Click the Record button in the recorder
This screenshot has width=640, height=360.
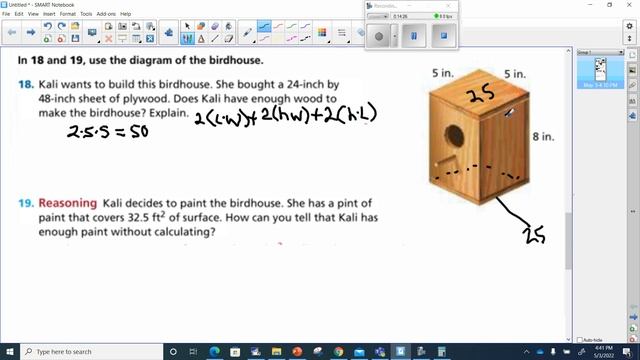pos(379,36)
